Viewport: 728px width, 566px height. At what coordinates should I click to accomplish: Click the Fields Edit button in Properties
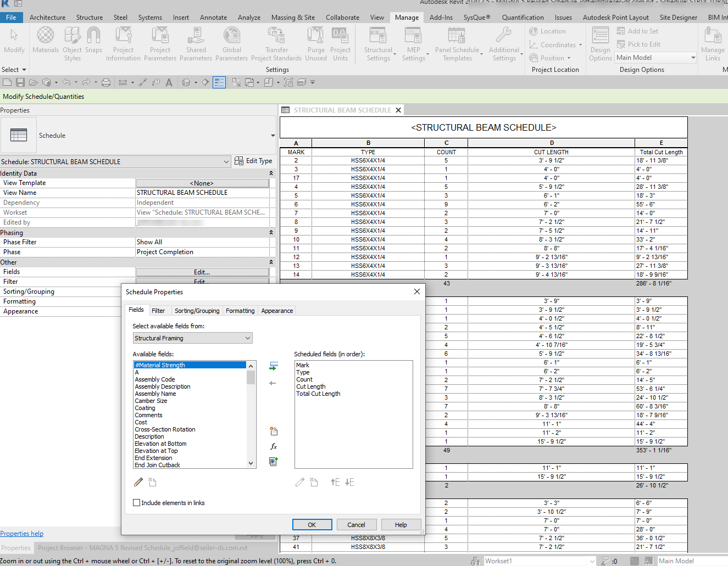(x=202, y=272)
